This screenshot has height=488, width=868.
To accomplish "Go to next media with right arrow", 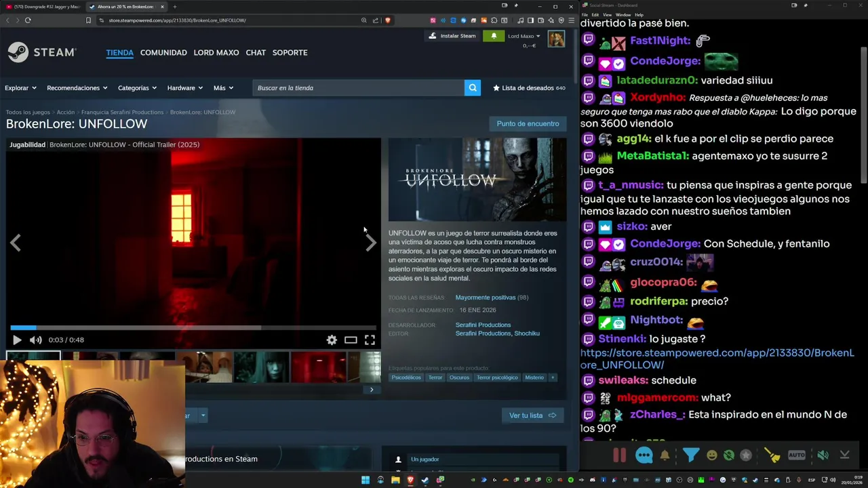I will [370, 243].
